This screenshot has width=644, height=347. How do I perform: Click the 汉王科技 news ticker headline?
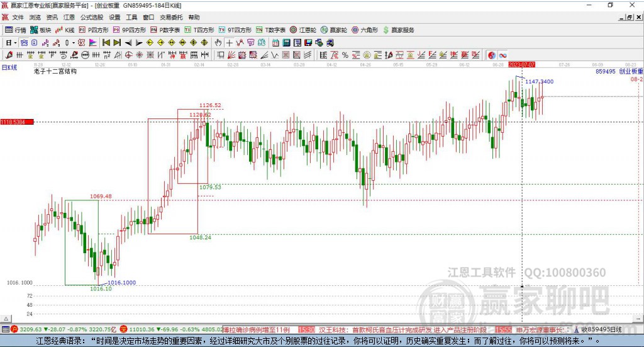tap(403, 330)
